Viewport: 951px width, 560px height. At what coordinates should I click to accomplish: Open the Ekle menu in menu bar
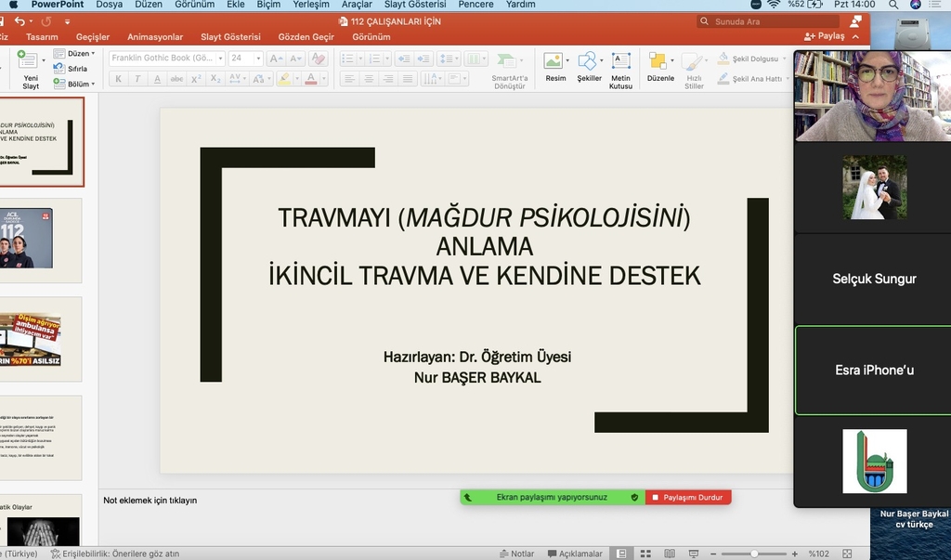[x=236, y=5]
